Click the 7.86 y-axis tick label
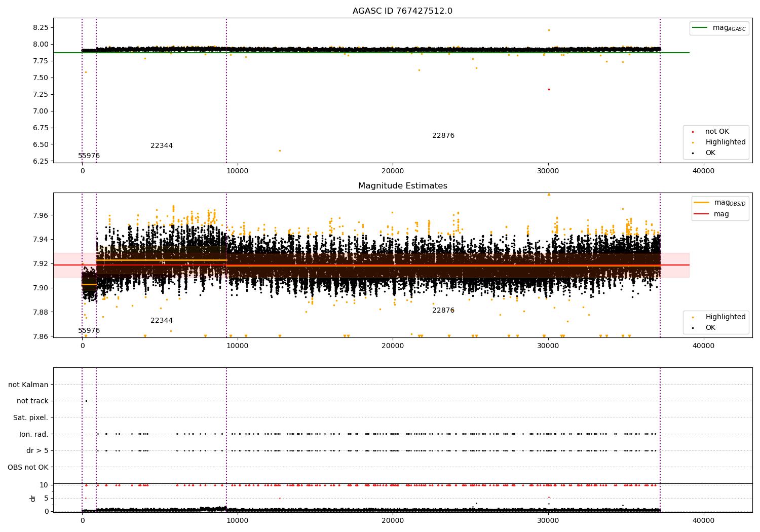The width and height of the screenshot is (760, 532). [40, 336]
